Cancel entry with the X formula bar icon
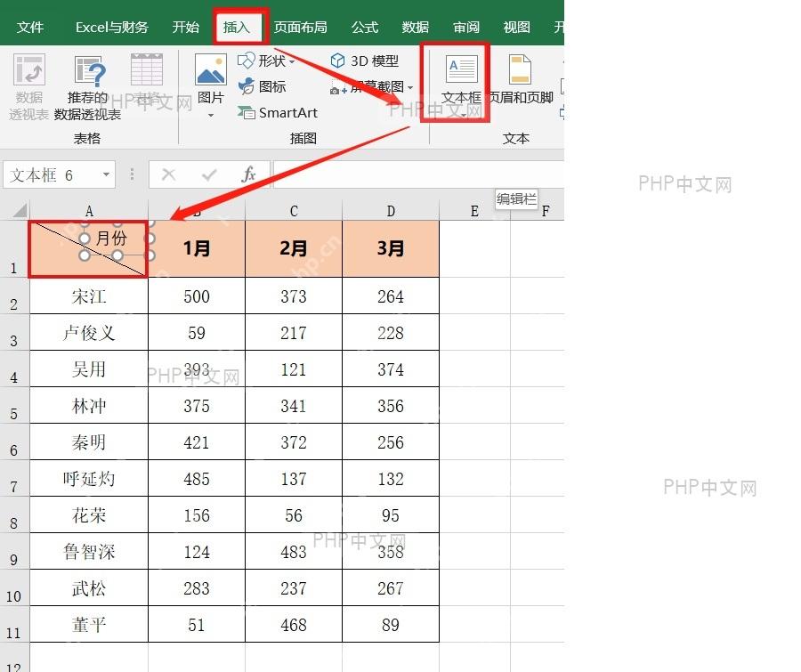The width and height of the screenshot is (801, 672). (168, 174)
